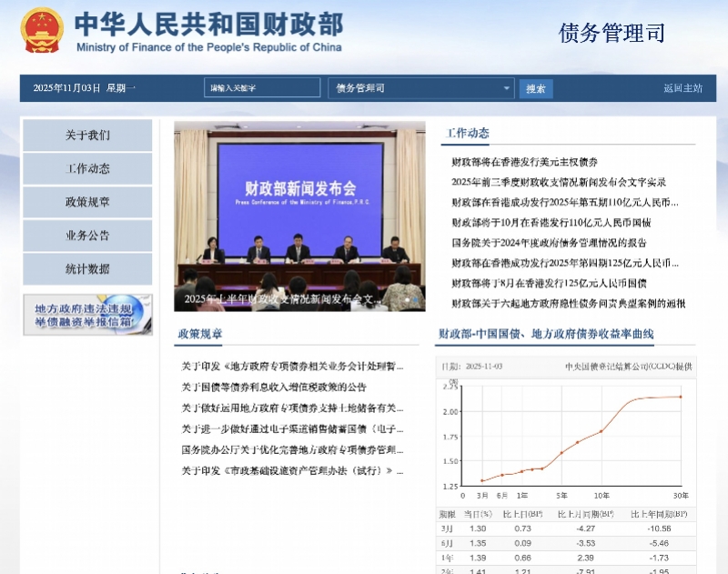Open the 2025年前三季度财政收支情况新闻发布会 article
Image resolution: width=728 pixels, height=574 pixels.
coord(555,182)
